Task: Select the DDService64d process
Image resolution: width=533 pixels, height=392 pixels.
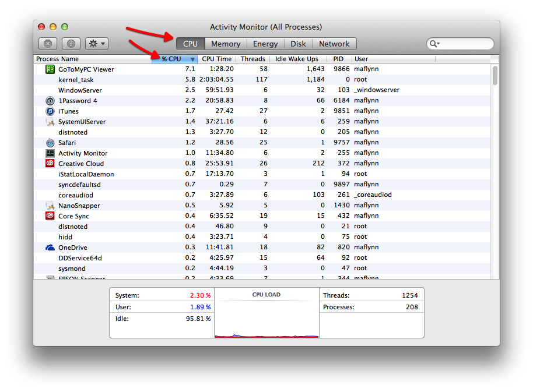Action: (x=262, y=258)
